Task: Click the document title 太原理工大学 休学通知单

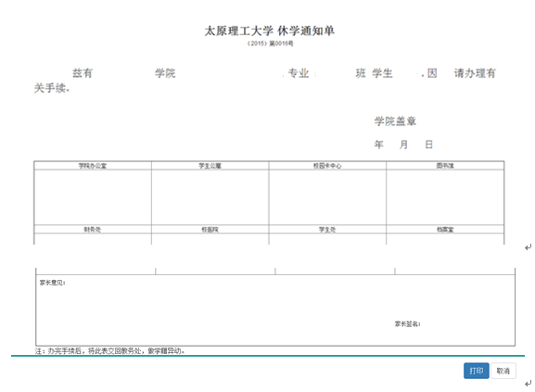Action: [270, 31]
